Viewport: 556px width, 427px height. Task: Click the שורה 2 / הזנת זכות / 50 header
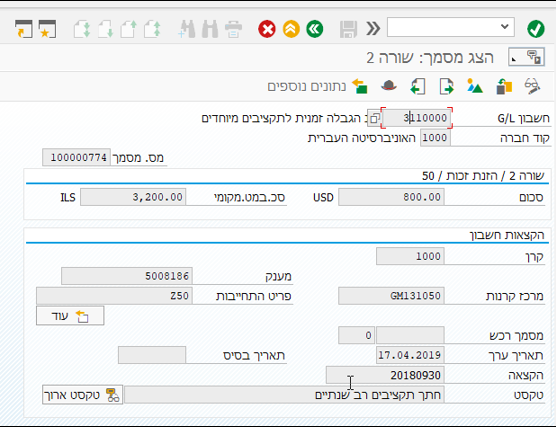coord(483,176)
